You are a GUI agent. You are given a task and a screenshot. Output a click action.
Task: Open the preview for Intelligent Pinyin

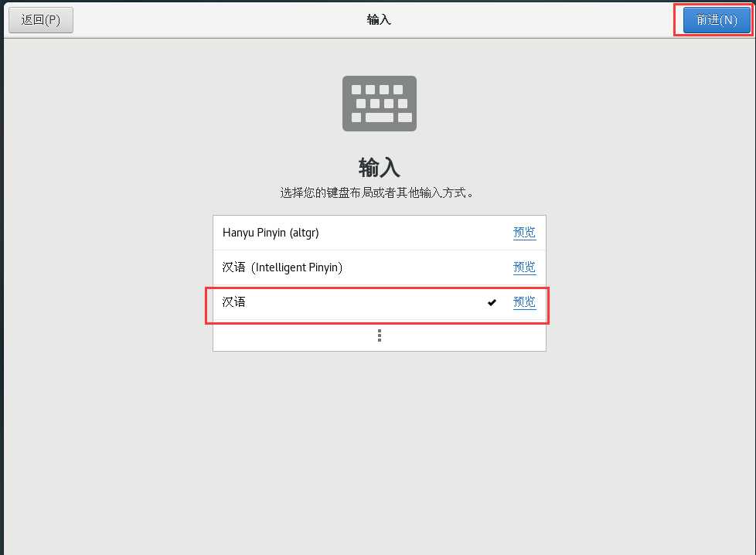[524, 267]
